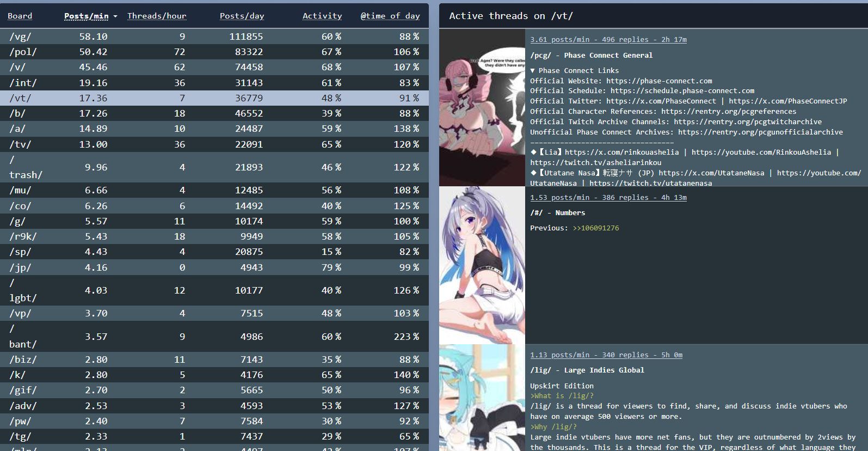Select the /tg/ board row
Image resolution: width=868 pixels, height=451 pixels.
click(x=214, y=436)
